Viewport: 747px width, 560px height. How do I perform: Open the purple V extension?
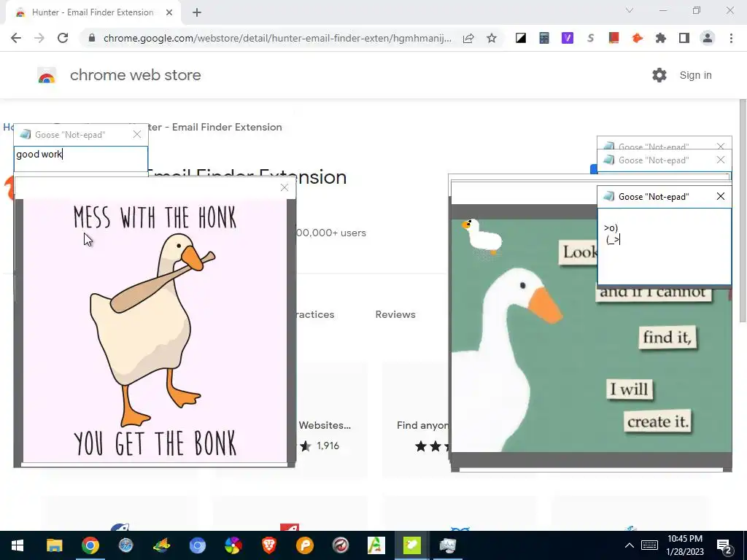coord(567,38)
